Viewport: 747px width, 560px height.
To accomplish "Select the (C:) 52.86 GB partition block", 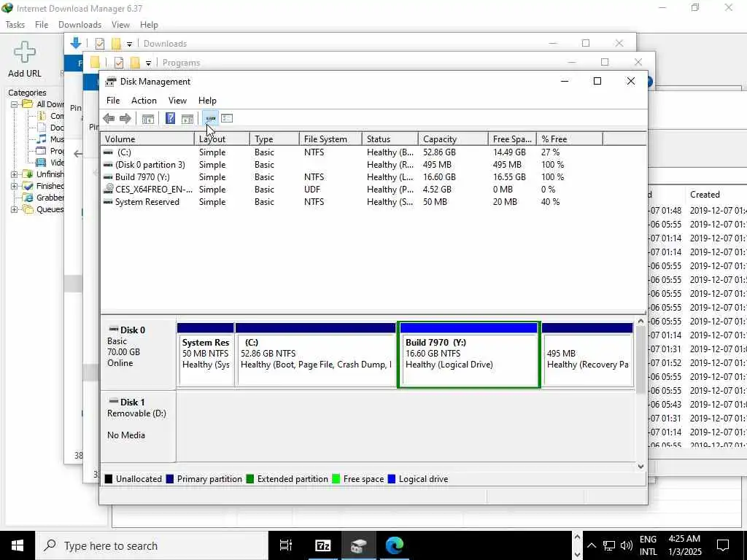I will (315, 355).
